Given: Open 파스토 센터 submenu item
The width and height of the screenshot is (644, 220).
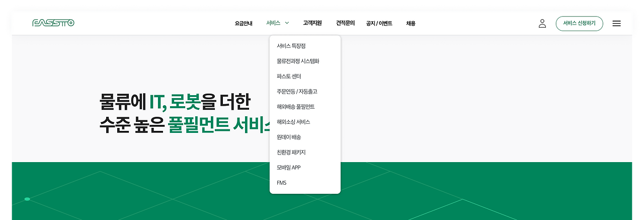Looking at the screenshot, I should click(289, 76).
